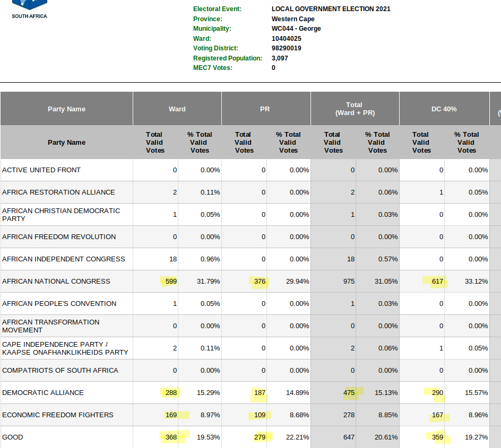Click Democratic Alliance percentage 15.13%
Viewport: 501px width, 448px height.
386,393
